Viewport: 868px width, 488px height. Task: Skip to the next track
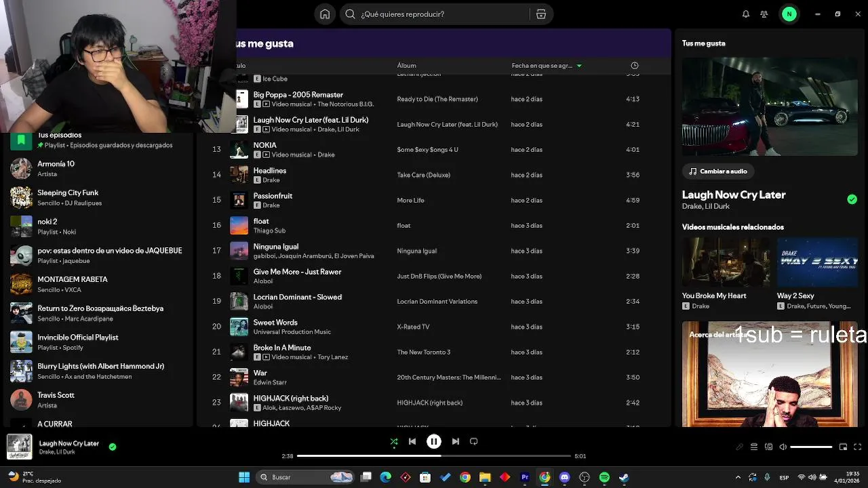[x=456, y=441]
